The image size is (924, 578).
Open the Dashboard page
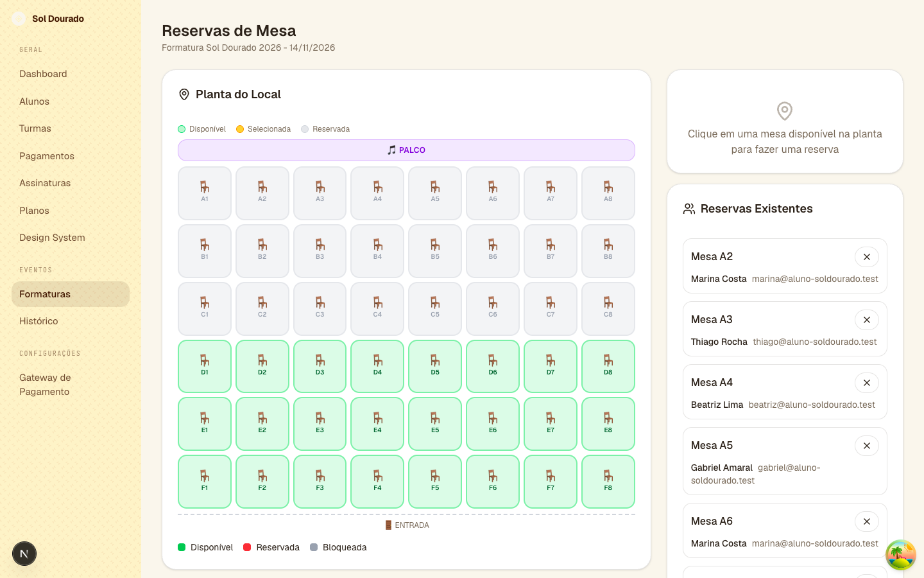71,74
